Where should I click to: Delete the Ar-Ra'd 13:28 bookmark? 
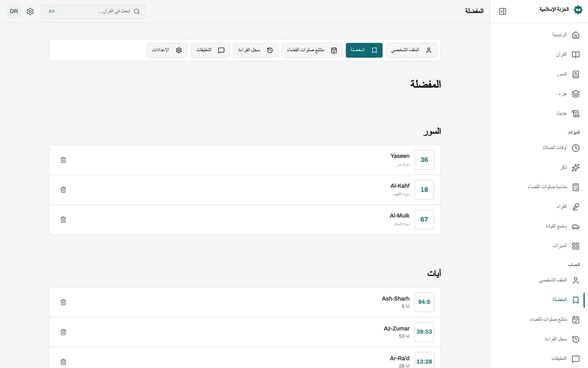pyautogui.click(x=63, y=362)
